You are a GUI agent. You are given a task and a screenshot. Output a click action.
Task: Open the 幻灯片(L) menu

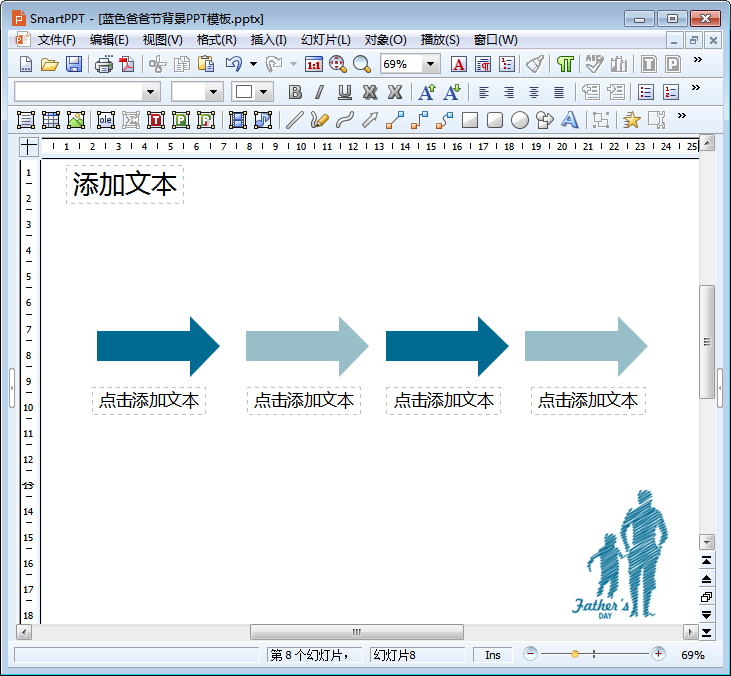(x=325, y=40)
